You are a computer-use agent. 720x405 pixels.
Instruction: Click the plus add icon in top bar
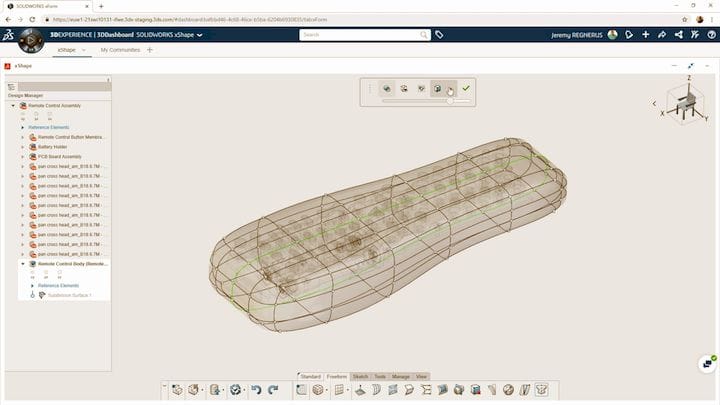[x=646, y=35]
